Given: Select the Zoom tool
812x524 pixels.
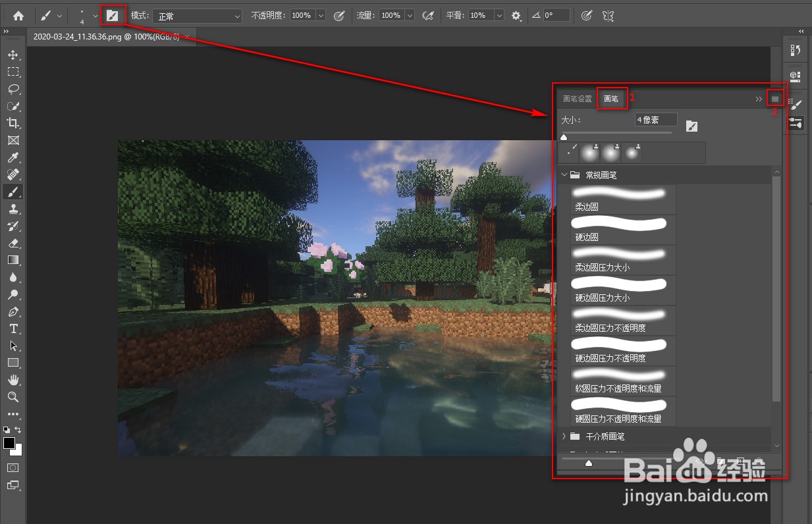Looking at the screenshot, I should point(13,397).
